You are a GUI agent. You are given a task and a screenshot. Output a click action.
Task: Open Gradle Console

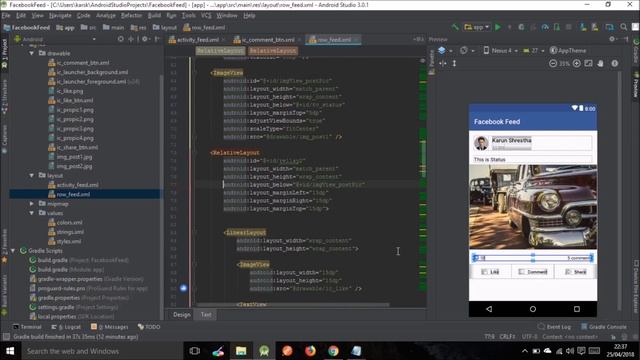click(604, 327)
